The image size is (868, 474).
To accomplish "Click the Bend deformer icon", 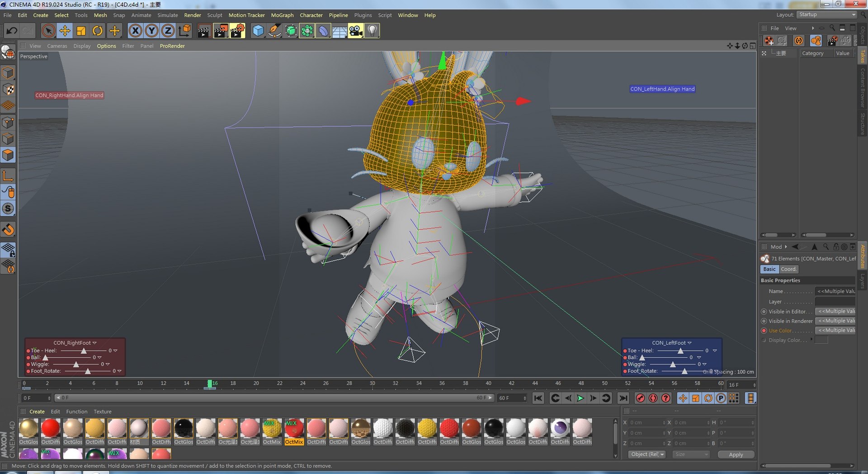I will [x=323, y=31].
